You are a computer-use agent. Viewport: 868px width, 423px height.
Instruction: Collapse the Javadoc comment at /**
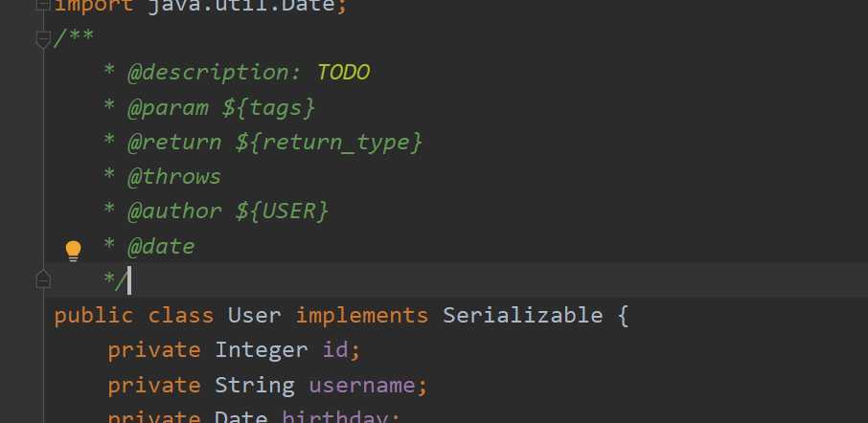[42, 39]
